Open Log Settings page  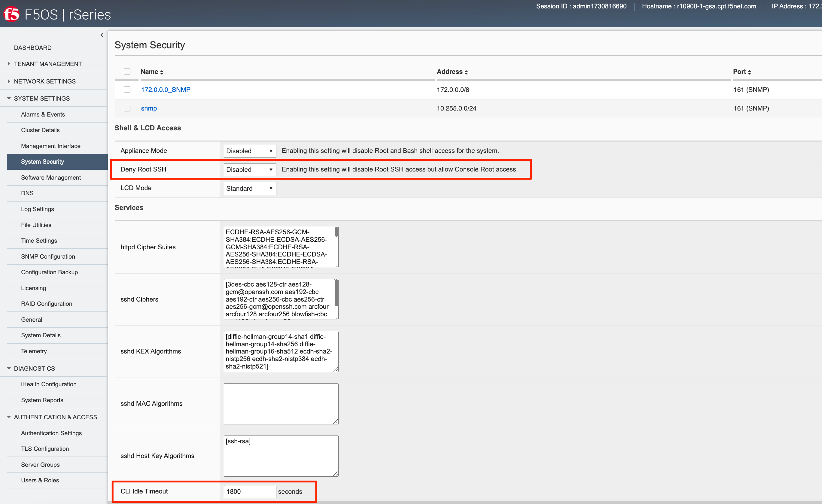37,209
